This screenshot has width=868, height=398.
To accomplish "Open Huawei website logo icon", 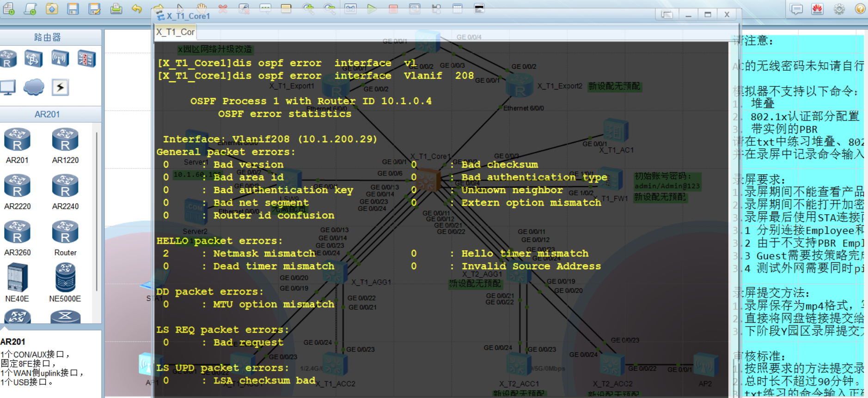I will (x=818, y=8).
